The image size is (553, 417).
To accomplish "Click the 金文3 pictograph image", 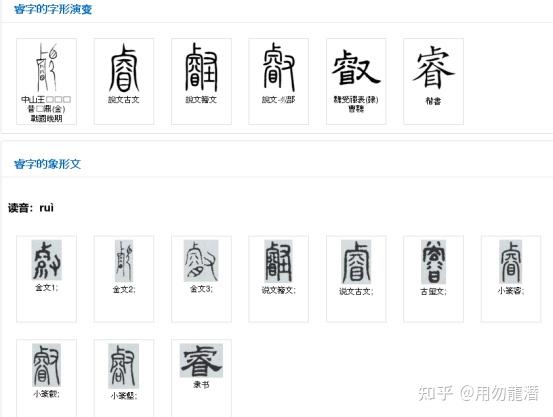I will 201,261.
